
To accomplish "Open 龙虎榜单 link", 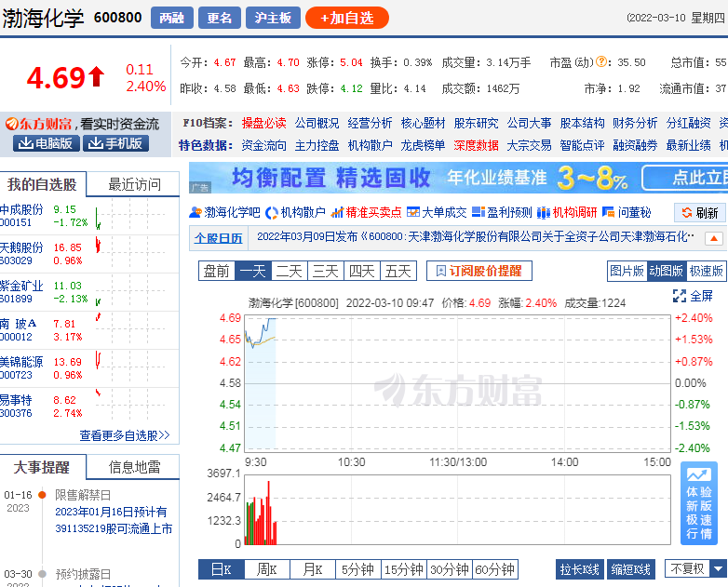I will (423, 146).
